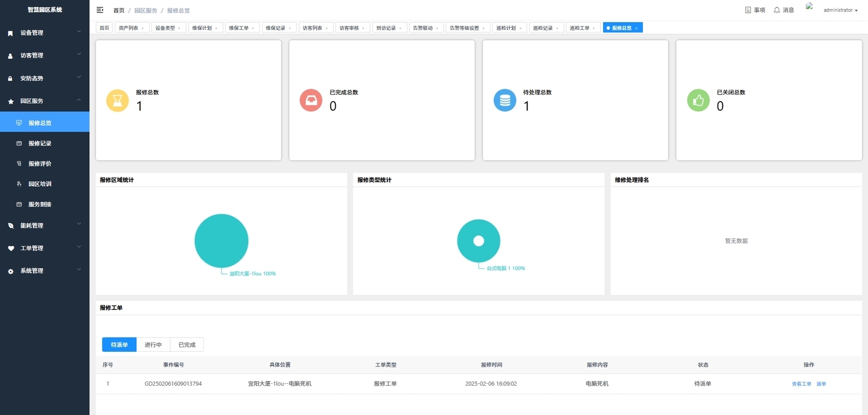Click the 工单管理 heart icon in the sidebar
Screen dimensions: 868x415
(10, 248)
